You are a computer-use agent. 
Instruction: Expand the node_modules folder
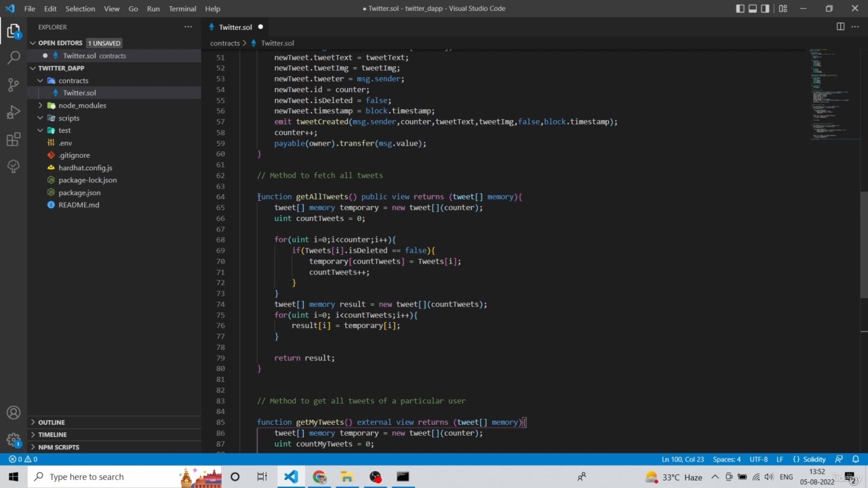82,106
